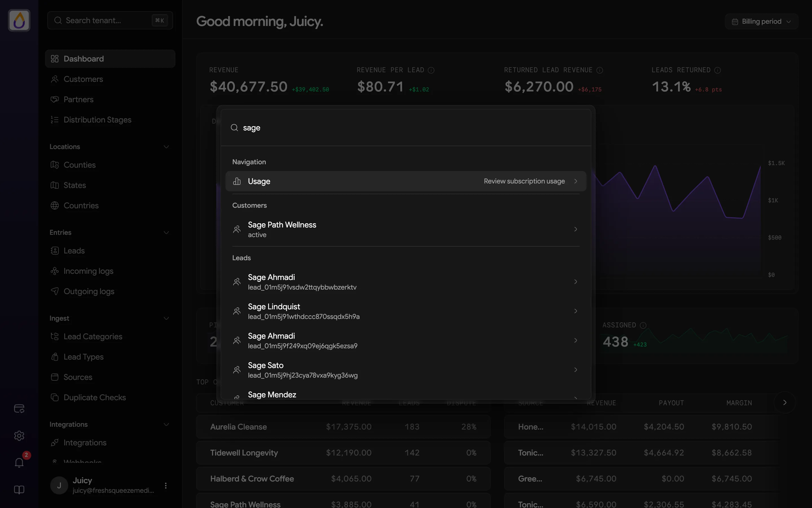Open Incoming logs in sidebar
812x508 pixels.
pos(110,271)
